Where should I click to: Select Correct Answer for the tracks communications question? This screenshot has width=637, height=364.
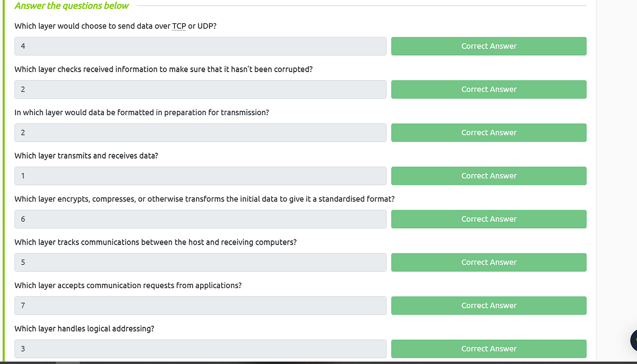click(488, 262)
